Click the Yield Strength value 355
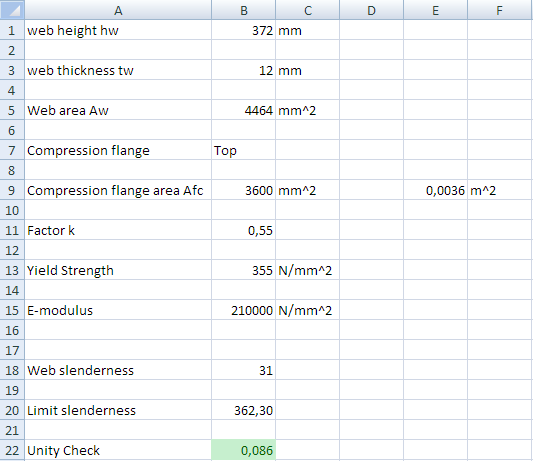 coord(243,270)
